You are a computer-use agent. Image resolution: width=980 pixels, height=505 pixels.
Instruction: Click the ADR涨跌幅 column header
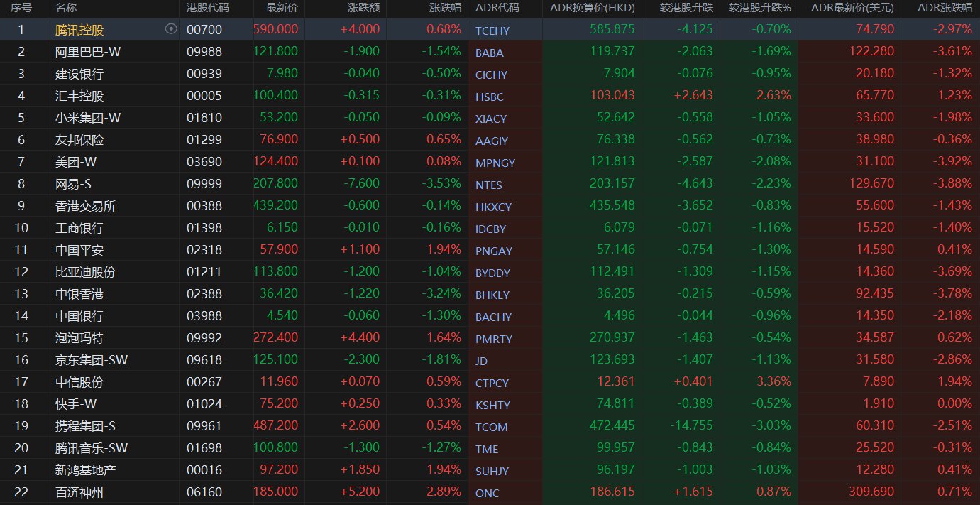click(x=945, y=8)
